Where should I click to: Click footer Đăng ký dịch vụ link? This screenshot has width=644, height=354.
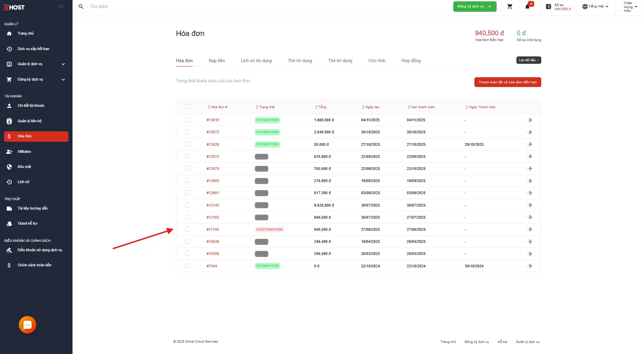(x=477, y=342)
